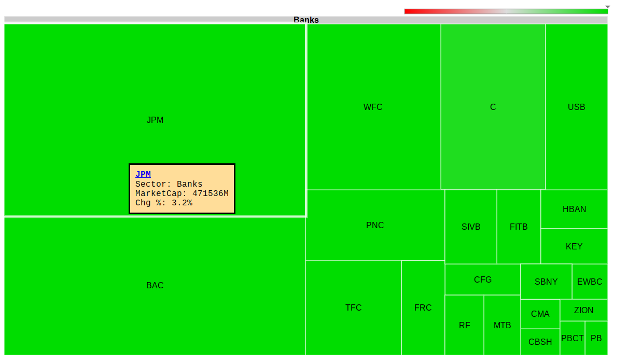
Task: Pick the PB treemap cell
Action: pos(596,338)
